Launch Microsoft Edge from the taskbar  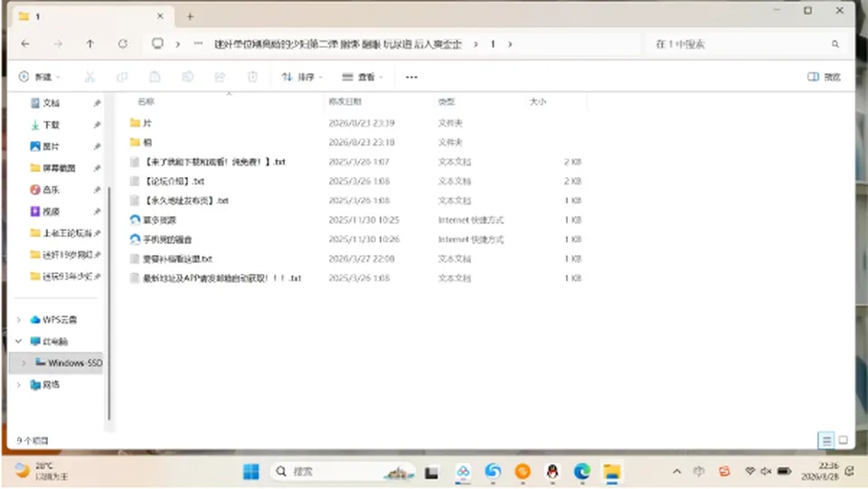(581, 472)
